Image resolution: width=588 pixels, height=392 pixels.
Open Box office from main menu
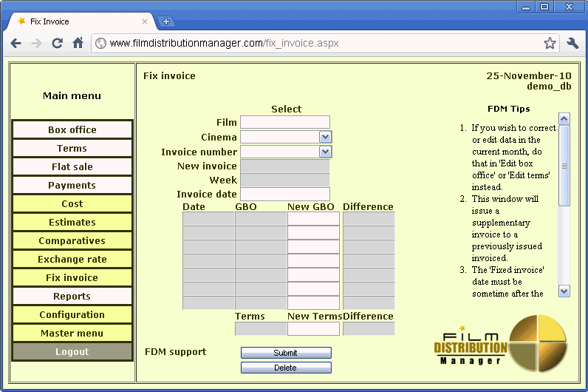(x=72, y=129)
